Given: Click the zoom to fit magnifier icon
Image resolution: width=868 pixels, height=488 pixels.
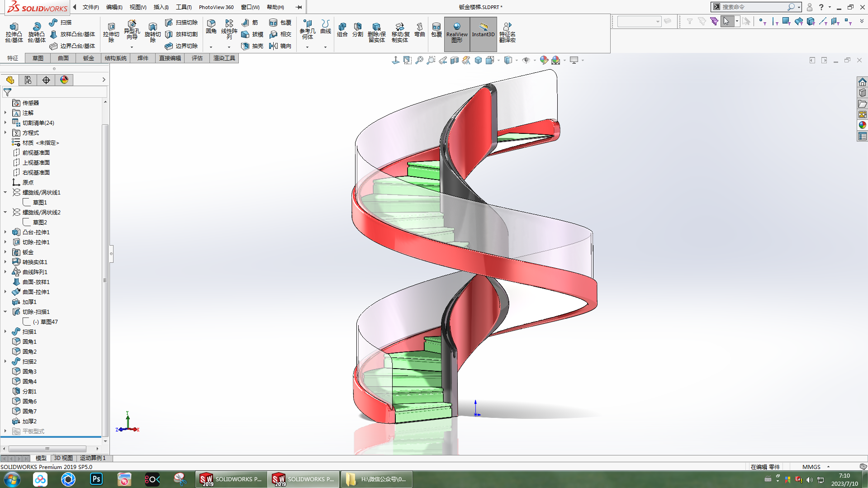Looking at the screenshot, I should pyautogui.click(x=419, y=60).
